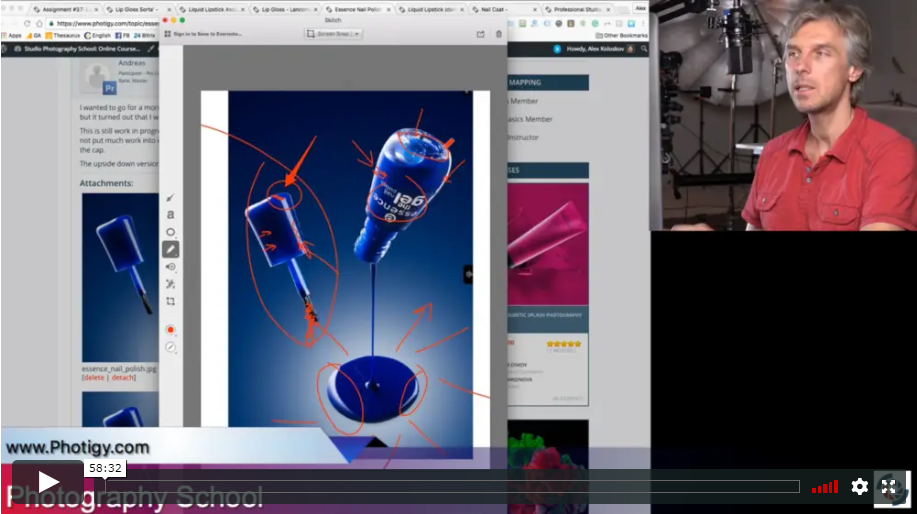
Task: Click the Skitch trash icon
Action: point(499,34)
